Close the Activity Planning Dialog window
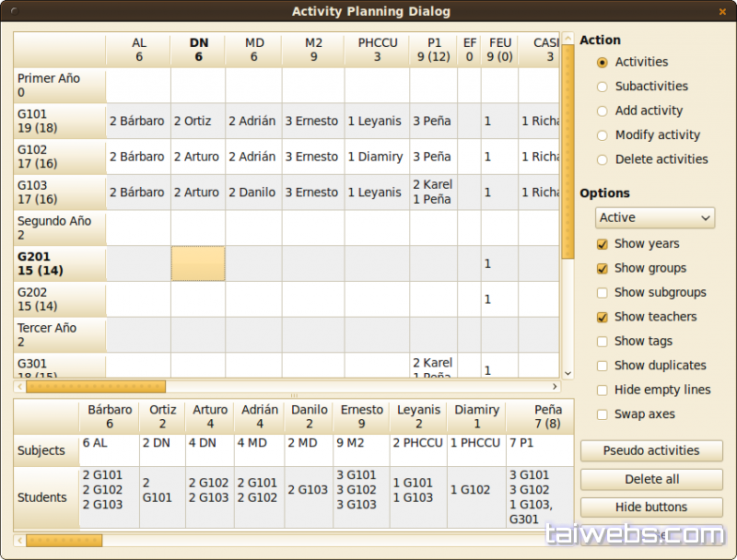 pos(721,11)
